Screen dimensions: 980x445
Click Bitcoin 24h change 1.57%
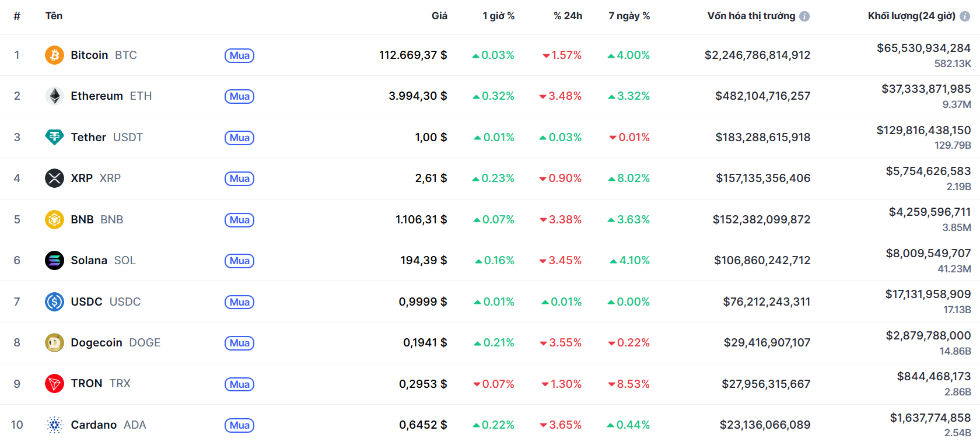coord(562,55)
